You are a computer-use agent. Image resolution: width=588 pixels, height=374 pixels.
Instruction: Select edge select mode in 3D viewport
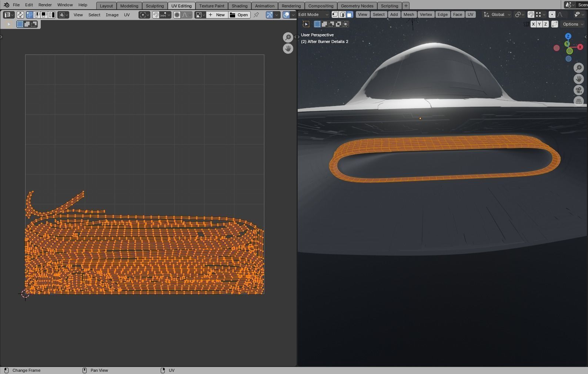pyautogui.click(x=343, y=14)
